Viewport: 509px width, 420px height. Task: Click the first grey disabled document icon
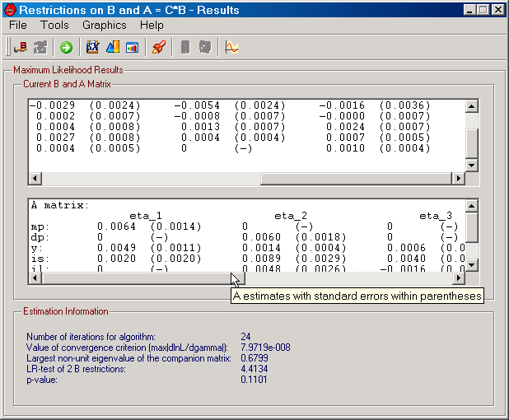[x=185, y=48]
